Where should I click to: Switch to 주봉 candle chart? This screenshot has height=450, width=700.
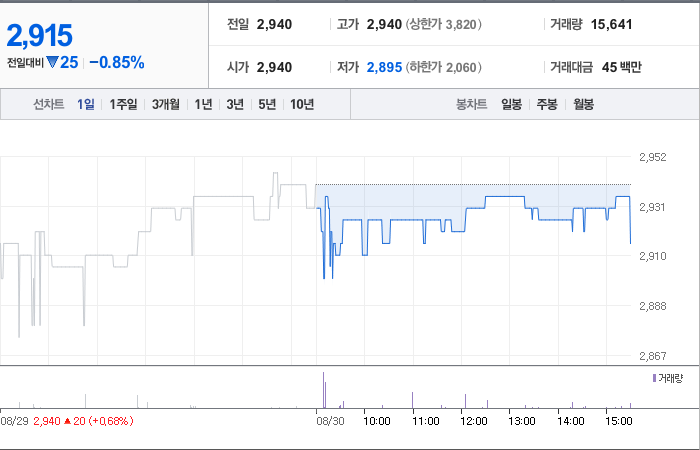(x=547, y=104)
